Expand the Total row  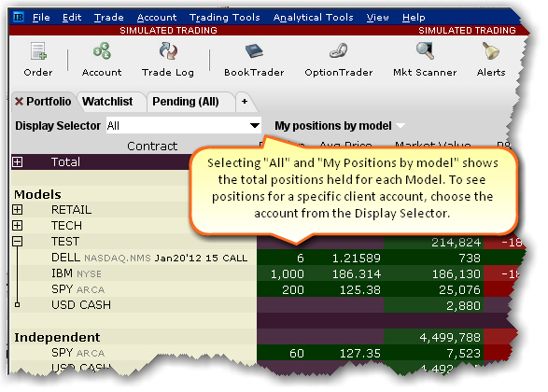(17, 162)
